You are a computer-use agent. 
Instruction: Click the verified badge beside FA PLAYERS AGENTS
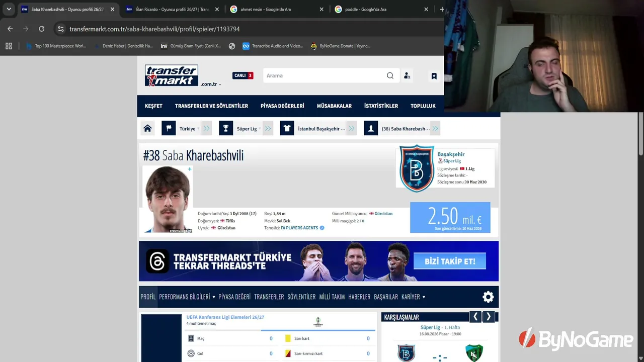(x=322, y=228)
